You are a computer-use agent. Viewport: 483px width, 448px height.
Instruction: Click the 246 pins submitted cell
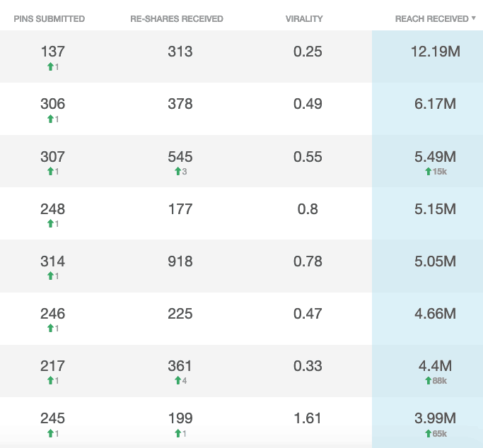coord(52,314)
